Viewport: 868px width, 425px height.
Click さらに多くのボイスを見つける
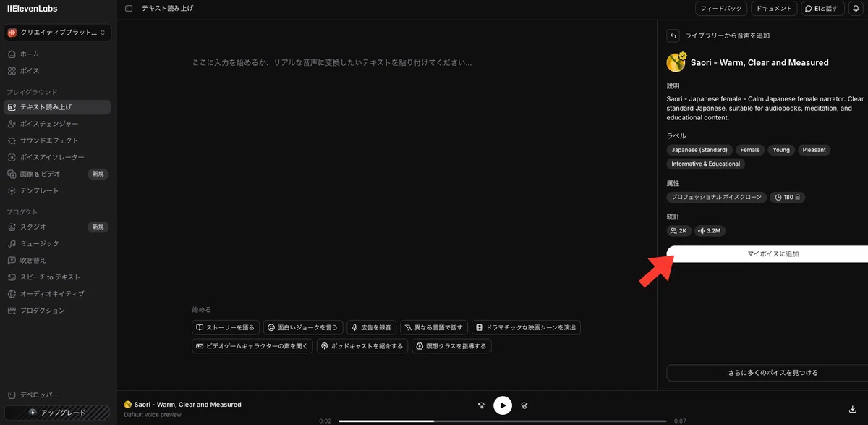tap(767, 373)
